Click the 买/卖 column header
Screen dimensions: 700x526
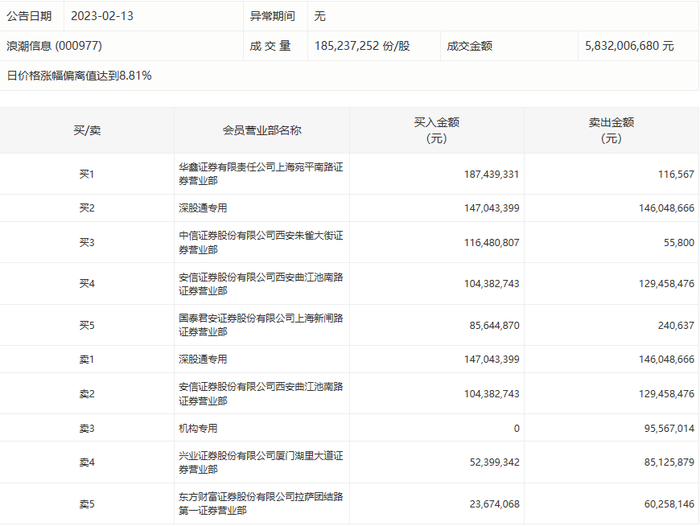click(87, 130)
